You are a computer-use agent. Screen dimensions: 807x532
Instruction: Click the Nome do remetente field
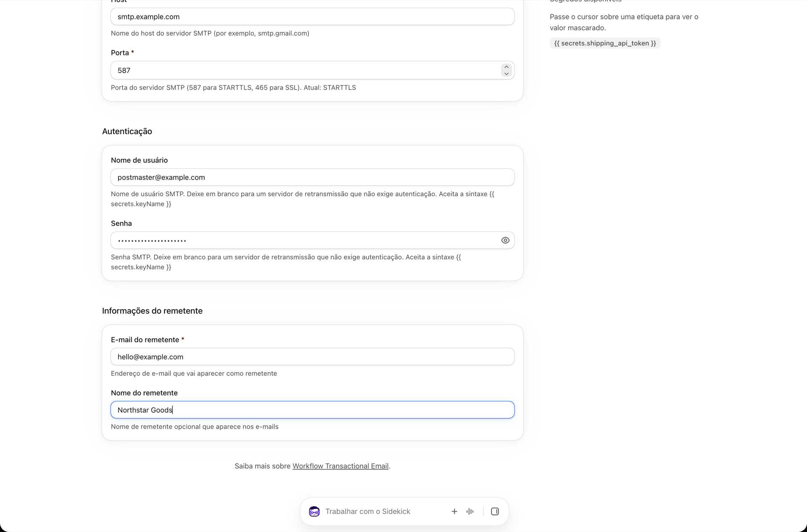coord(312,410)
